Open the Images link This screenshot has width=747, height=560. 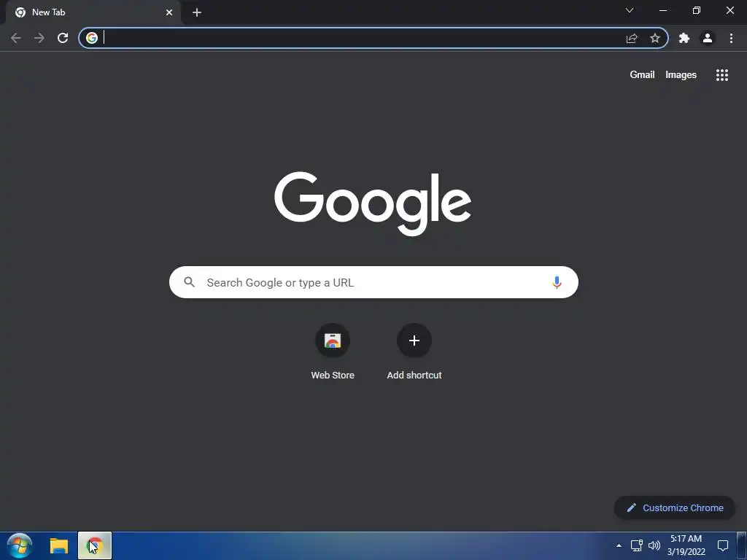click(681, 75)
